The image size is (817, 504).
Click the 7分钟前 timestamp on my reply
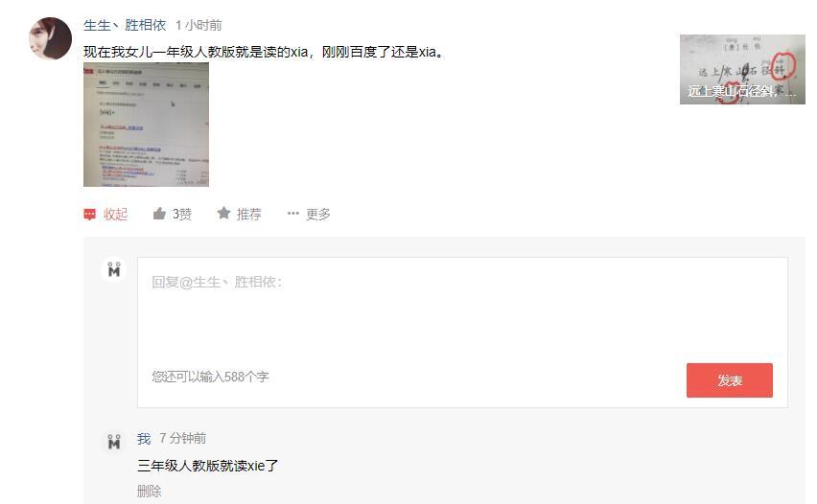coord(182,439)
